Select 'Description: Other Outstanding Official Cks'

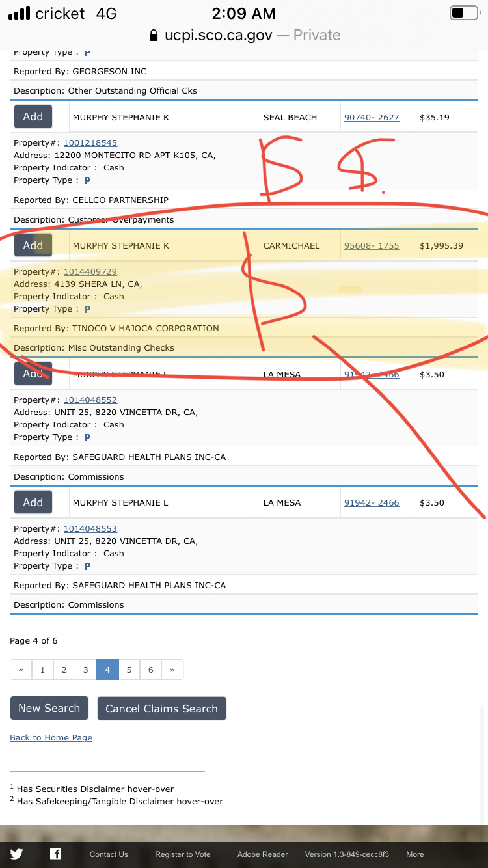pos(105,90)
